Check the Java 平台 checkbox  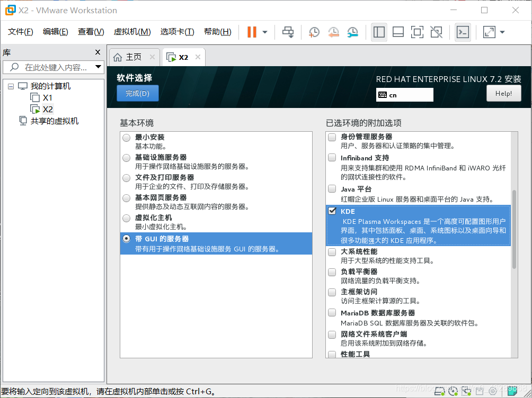[x=332, y=188]
